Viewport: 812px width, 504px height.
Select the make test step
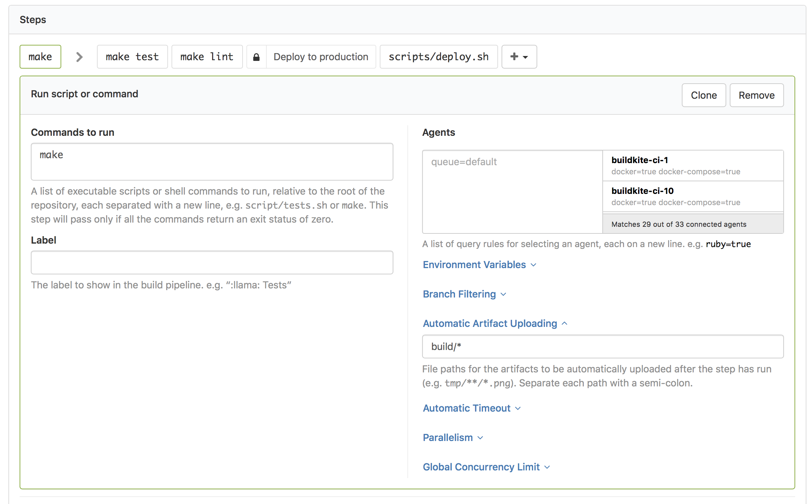tap(132, 57)
